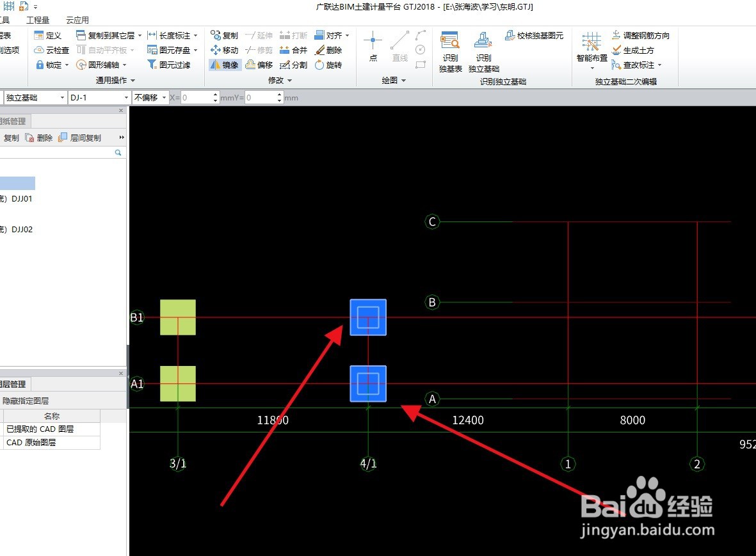
Task: Select the blue foundation on axis A1
Action: 368,384
